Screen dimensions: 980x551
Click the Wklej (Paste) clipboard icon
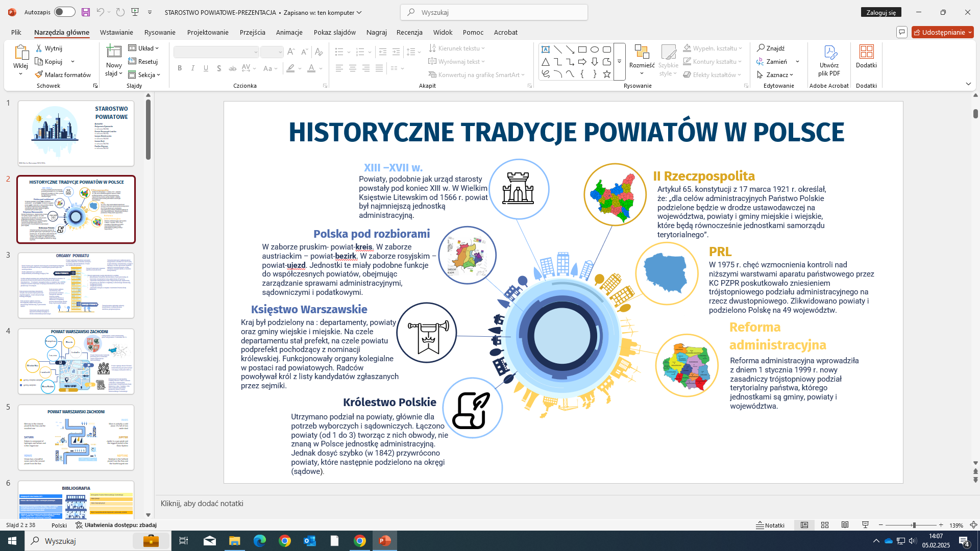21,53
